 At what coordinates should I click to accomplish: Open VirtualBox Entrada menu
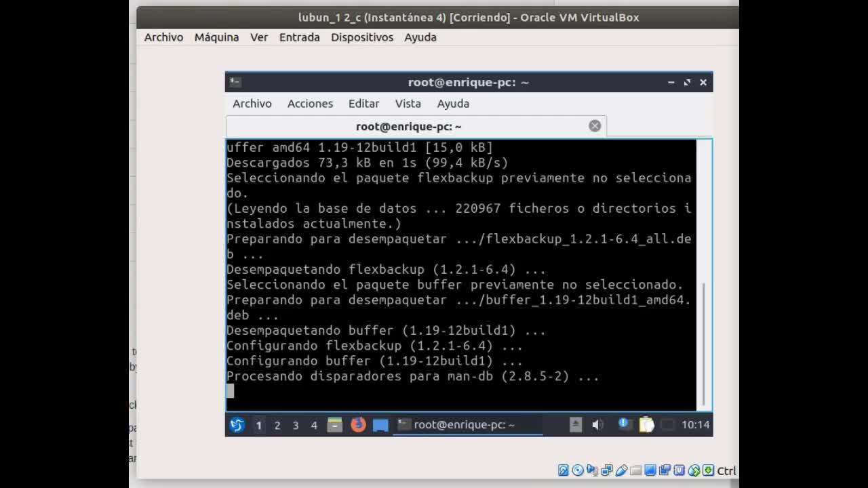point(299,37)
